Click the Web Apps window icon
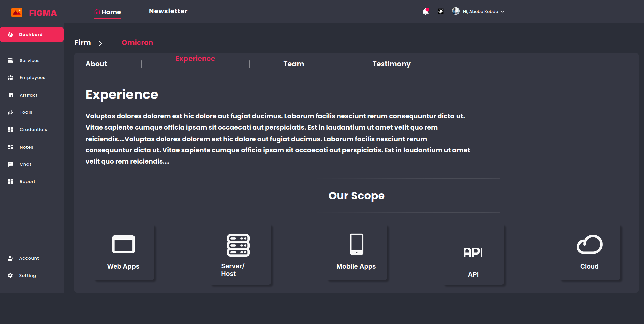The height and width of the screenshot is (324, 644). [x=123, y=244]
